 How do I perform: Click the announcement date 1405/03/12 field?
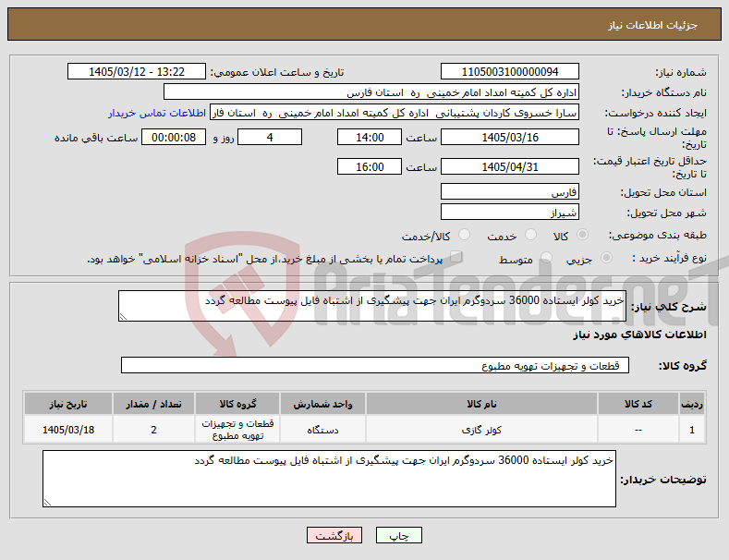coord(137,72)
